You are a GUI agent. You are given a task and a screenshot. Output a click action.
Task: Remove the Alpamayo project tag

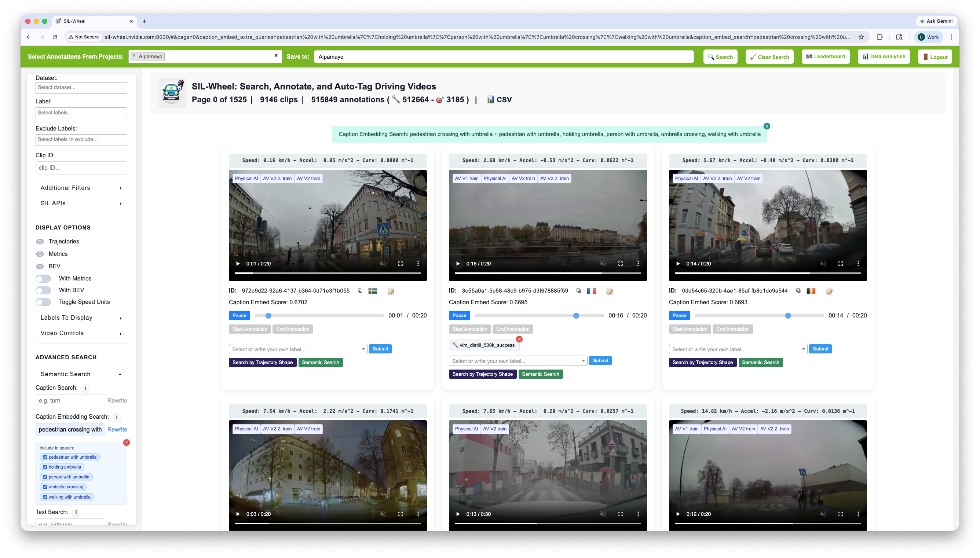tap(134, 56)
